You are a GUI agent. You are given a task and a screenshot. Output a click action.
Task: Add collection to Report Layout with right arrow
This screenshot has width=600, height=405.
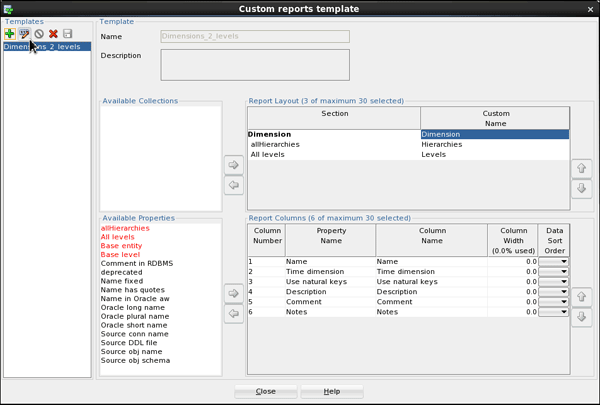[x=234, y=165]
